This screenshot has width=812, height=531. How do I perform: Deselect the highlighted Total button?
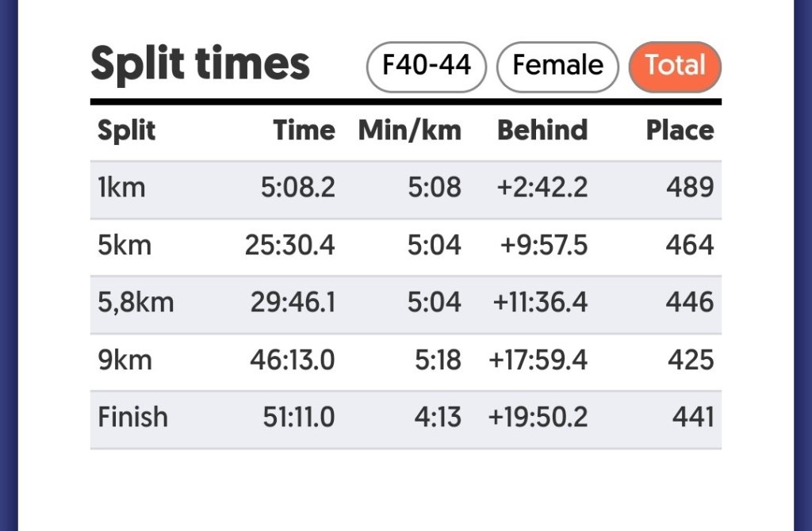(675, 67)
